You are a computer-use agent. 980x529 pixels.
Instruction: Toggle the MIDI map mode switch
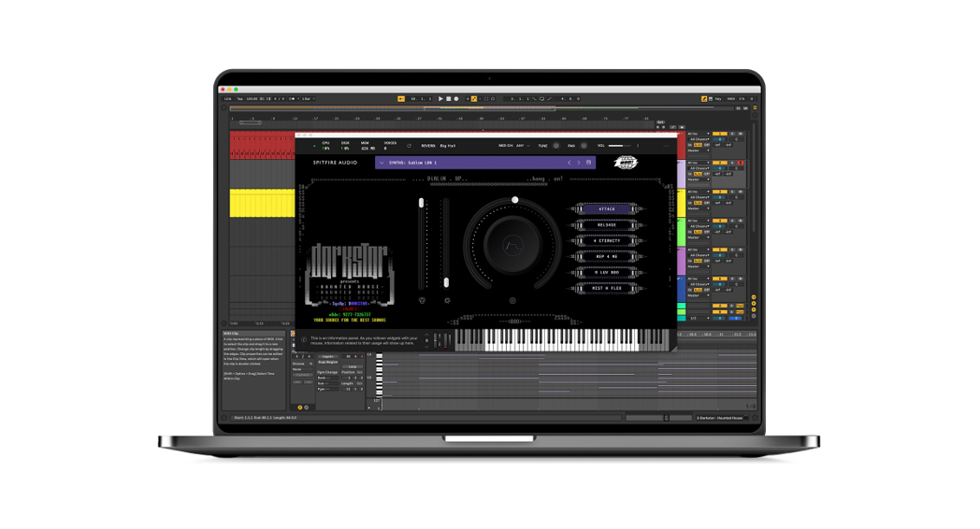pyautogui.click(x=731, y=99)
